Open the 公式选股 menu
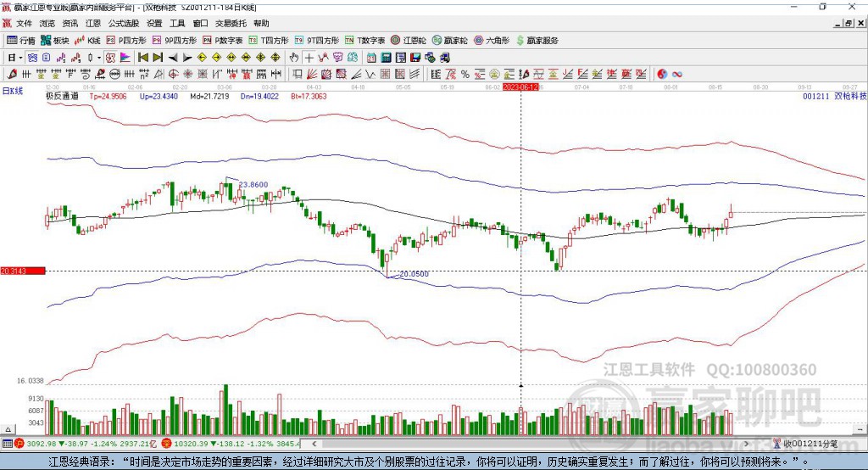The height and width of the screenshot is (470, 868). (124, 23)
